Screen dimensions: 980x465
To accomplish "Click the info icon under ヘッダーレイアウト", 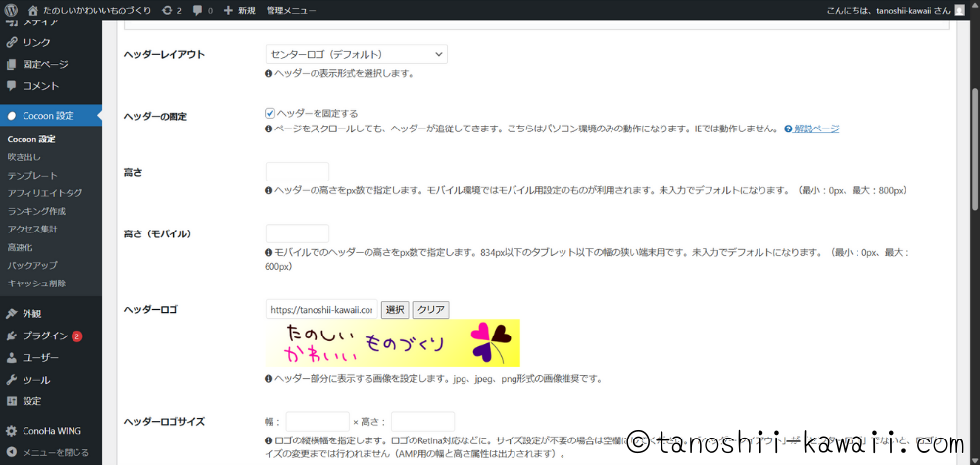I will (x=269, y=74).
